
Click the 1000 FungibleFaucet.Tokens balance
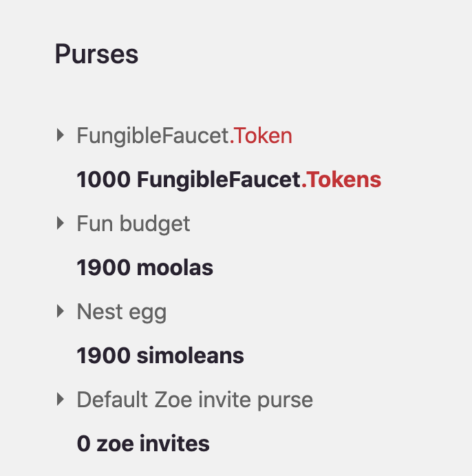(228, 180)
